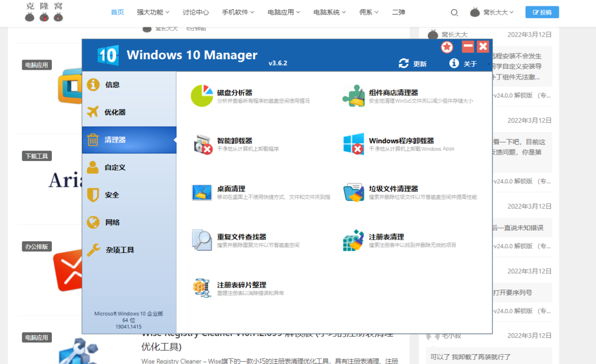The image size is (596, 364).
Task: Expand the 佣系 dropdown menu
Action: tap(369, 12)
